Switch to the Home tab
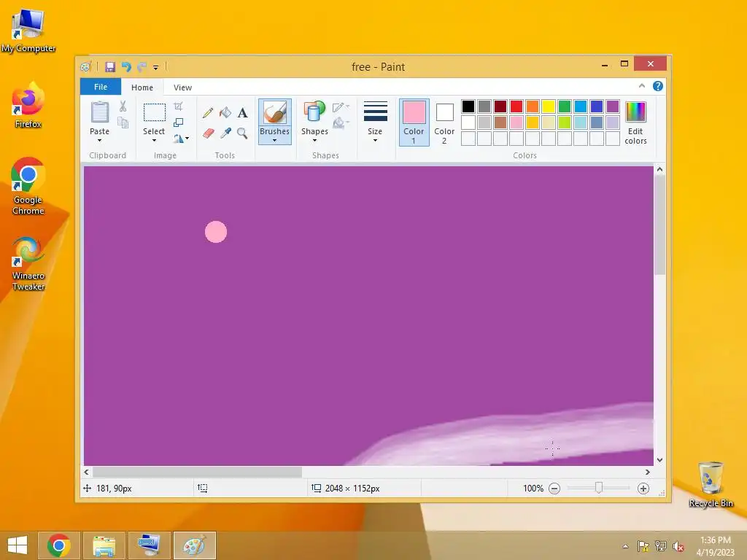This screenshot has height=560, width=747. coord(142,87)
